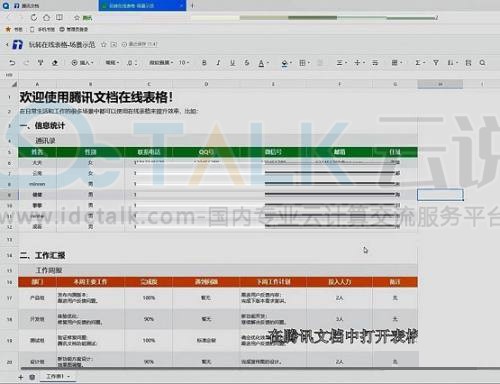Viewport: 500px width, 384px height.
Task: Click the back arrow left of logo
Action: click(x=6, y=44)
